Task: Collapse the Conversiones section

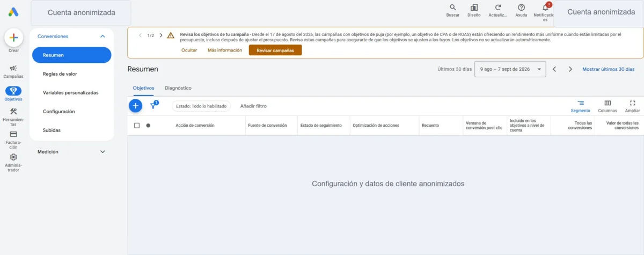Action: tap(103, 37)
